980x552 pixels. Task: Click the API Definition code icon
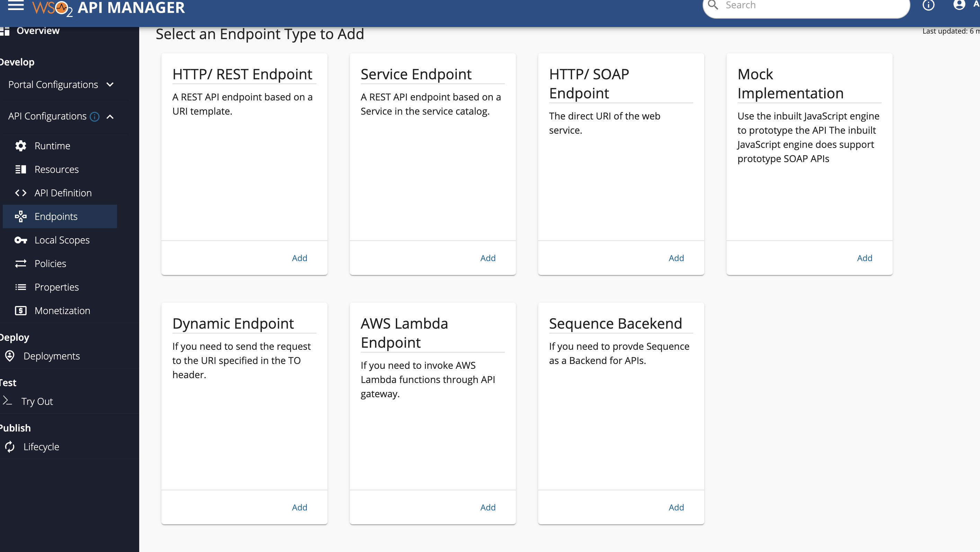point(21,193)
